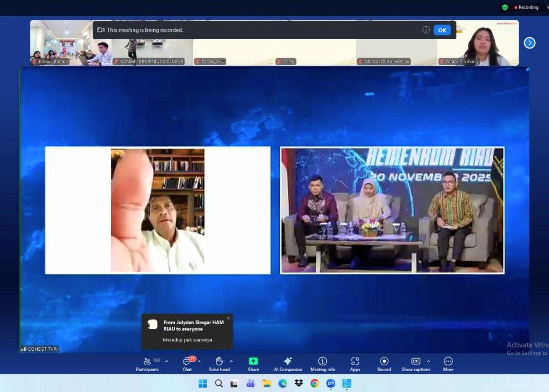The height and width of the screenshot is (392, 549).
Task: Expand the Participants options arrow
Action: click(x=167, y=361)
